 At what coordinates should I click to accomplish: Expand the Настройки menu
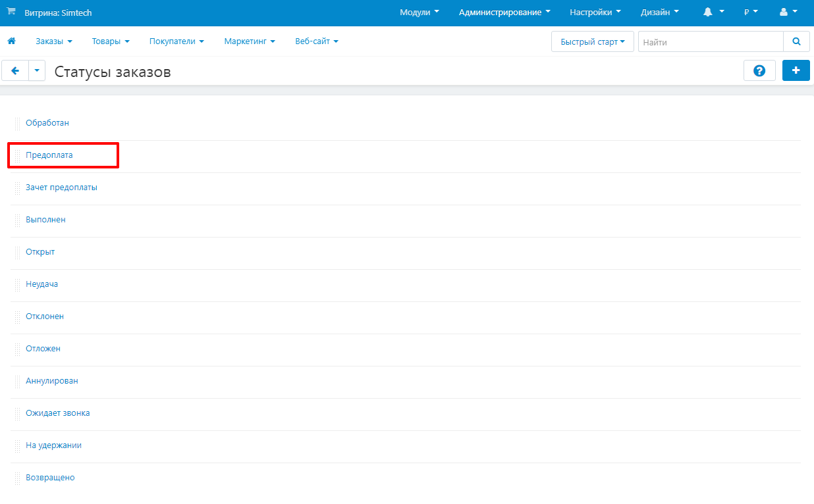[595, 12]
